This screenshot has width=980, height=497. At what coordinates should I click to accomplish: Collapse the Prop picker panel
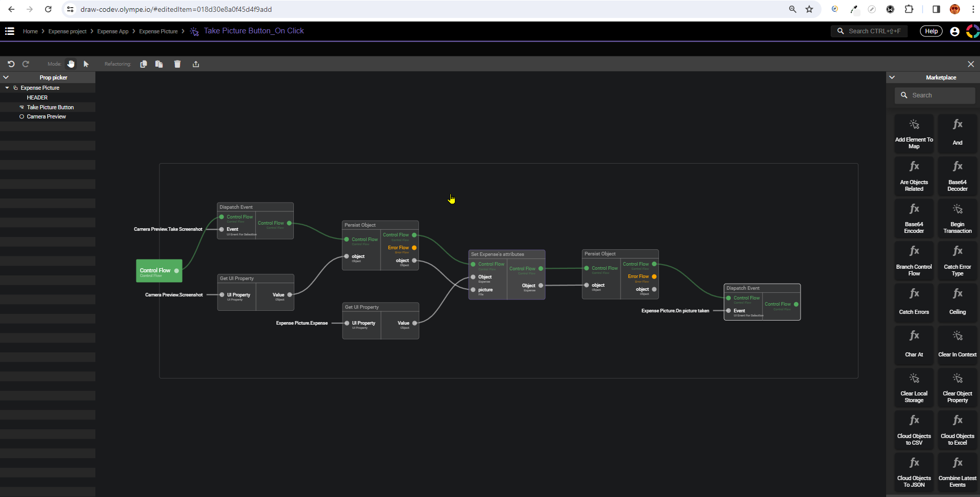[6, 77]
